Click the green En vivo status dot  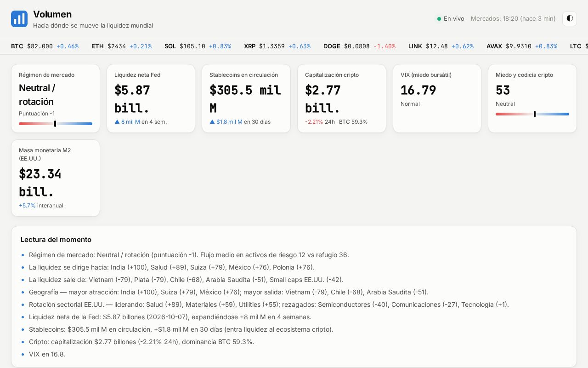click(x=439, y=19)
